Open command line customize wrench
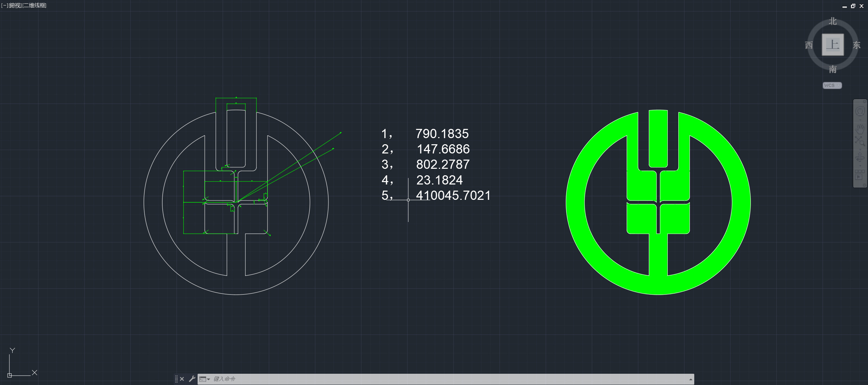868x385 pixels. (192, 379)
